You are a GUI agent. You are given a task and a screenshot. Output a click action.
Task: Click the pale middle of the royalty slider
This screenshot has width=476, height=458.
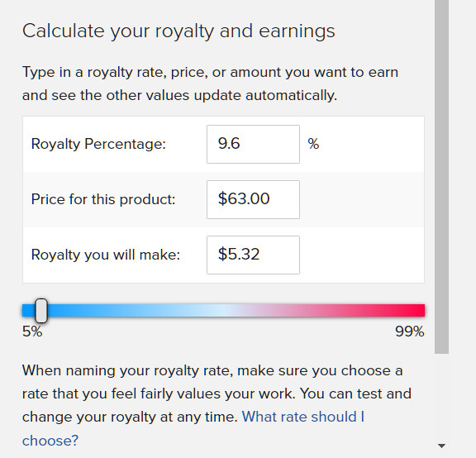224,310
